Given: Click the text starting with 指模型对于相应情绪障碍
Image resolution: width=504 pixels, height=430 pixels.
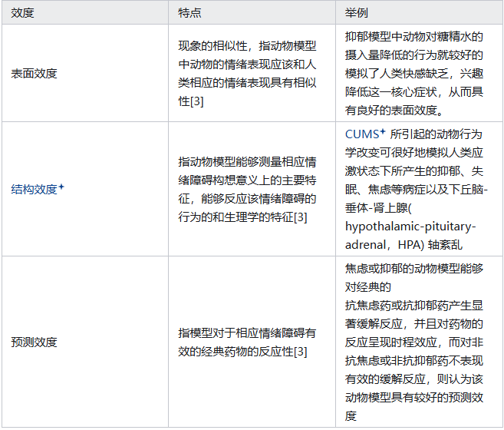Looking at the screenshot, I should (247, 342).
